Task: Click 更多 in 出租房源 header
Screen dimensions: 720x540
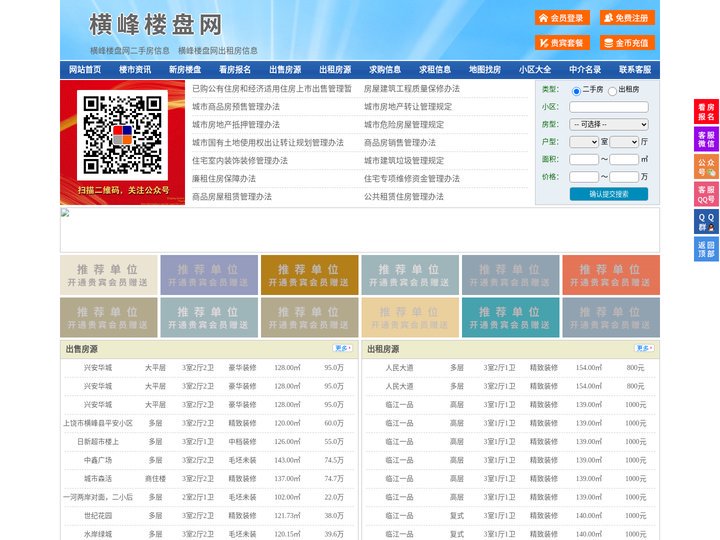Action: (x=644, y=349)
